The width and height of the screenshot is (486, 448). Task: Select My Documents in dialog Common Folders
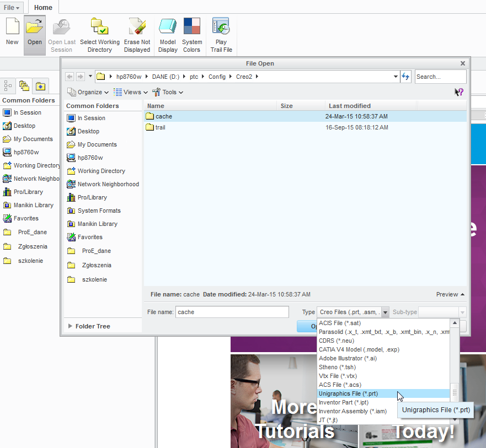point(92,144)
